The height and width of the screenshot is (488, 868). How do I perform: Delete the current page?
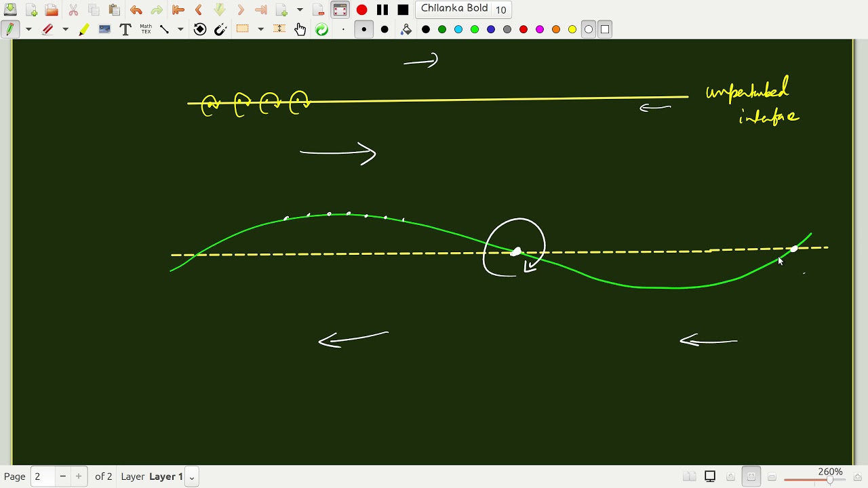pyautogui.click(x=319, y=9)
